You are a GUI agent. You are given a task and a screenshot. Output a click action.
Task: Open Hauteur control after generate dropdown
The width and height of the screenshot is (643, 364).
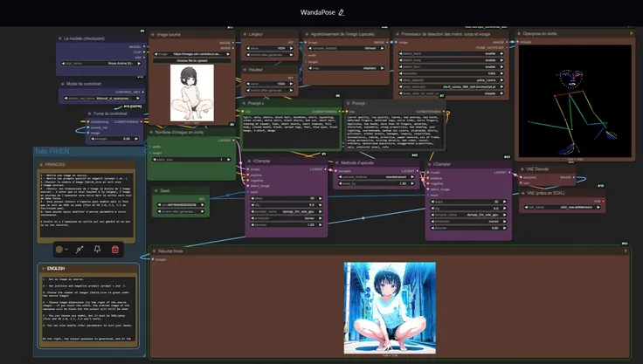pyautogui.click(x=269, y=90)
